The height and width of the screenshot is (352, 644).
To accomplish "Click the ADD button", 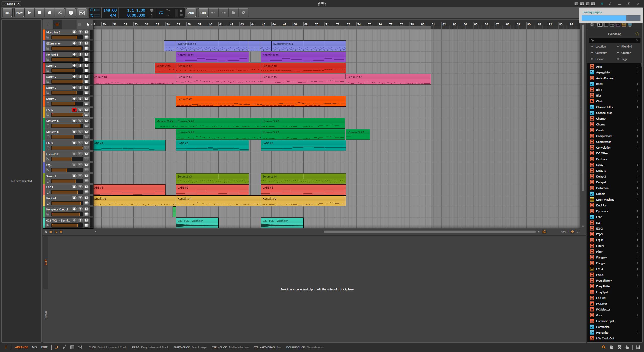I will [191, 13].
